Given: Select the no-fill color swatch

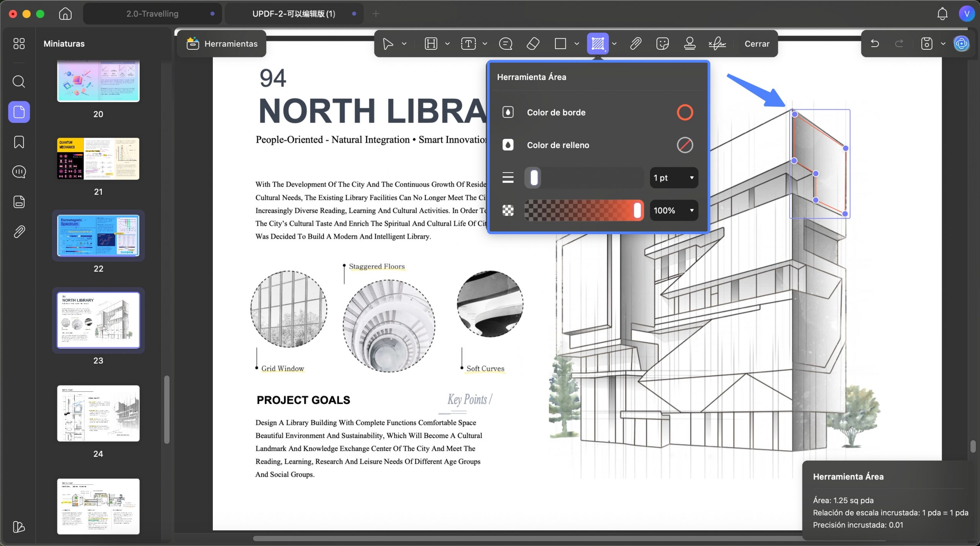Looking at the screenshot, I should pos(685,145).
